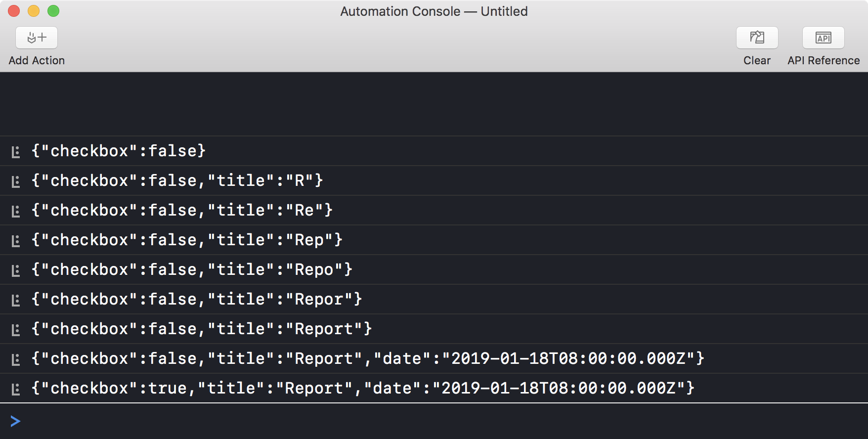Select the log line with title "Re"
This screenshot has height=439, width=868.
pos(182,210)
